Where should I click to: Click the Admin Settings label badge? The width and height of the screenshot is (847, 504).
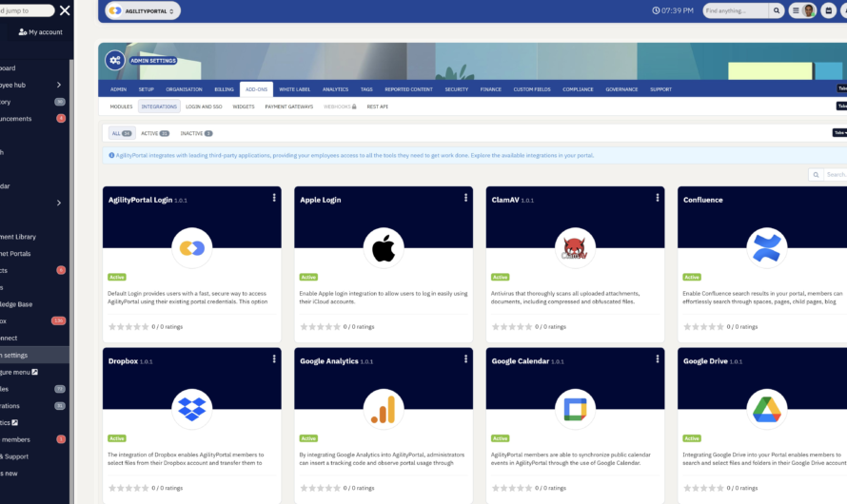153,61
